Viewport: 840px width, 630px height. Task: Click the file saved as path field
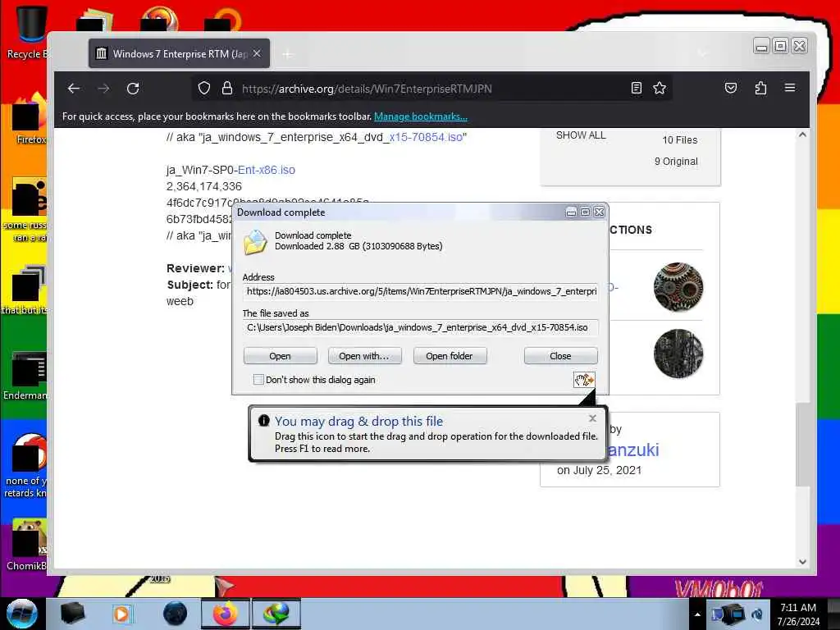coord(421,327)
